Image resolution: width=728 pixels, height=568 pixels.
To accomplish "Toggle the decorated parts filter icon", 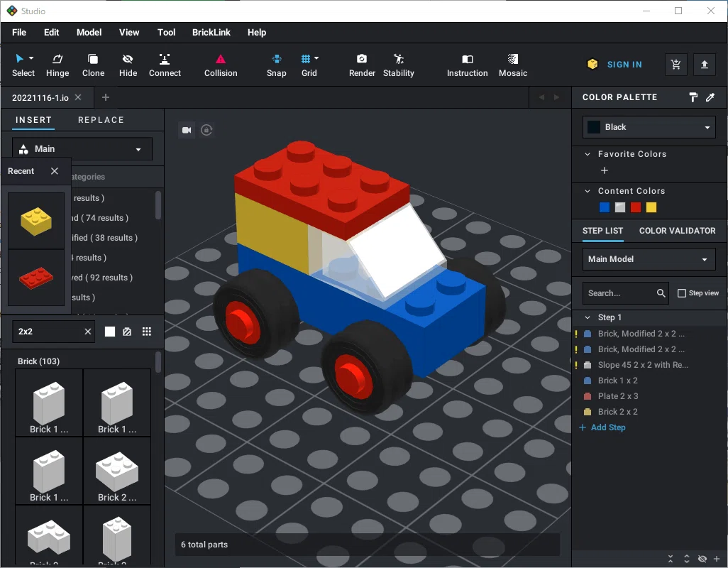I will (127, 331).
